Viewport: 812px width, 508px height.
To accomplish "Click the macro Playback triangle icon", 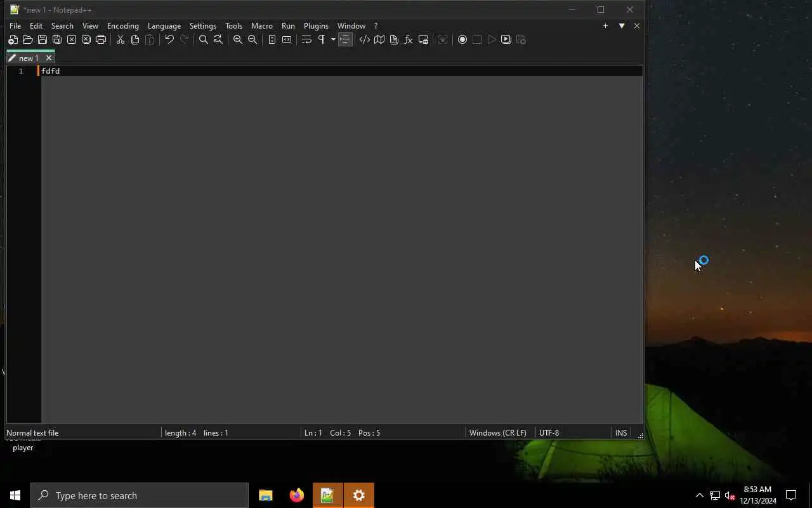I will click(x=491, y=39).
